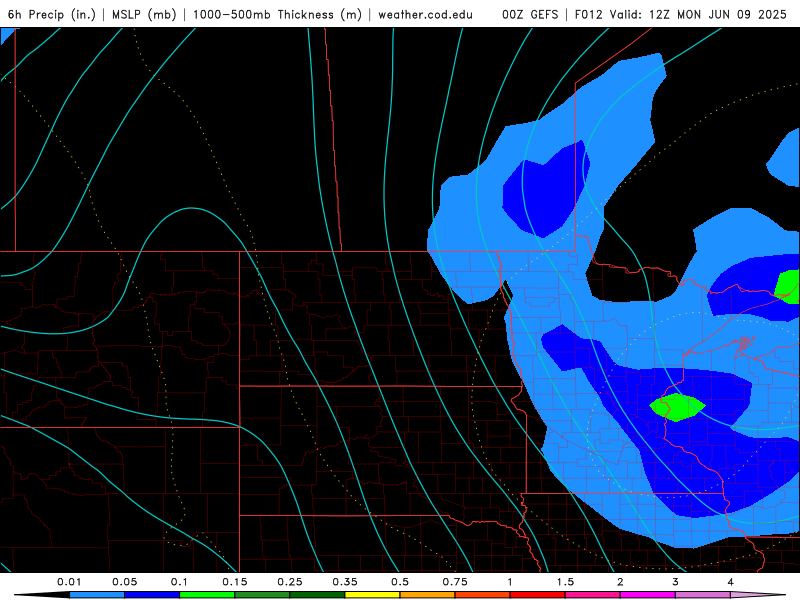Click the 'weather.cod.edu' source text
The width and height of the screenshot is (800, 600).
click(426, 14)
